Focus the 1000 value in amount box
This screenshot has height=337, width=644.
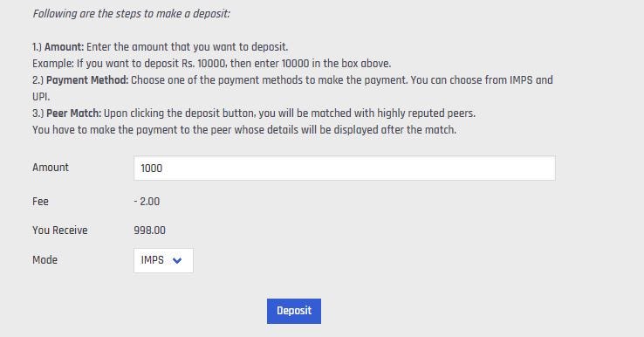pyautogui.click(x=152, y=168)
